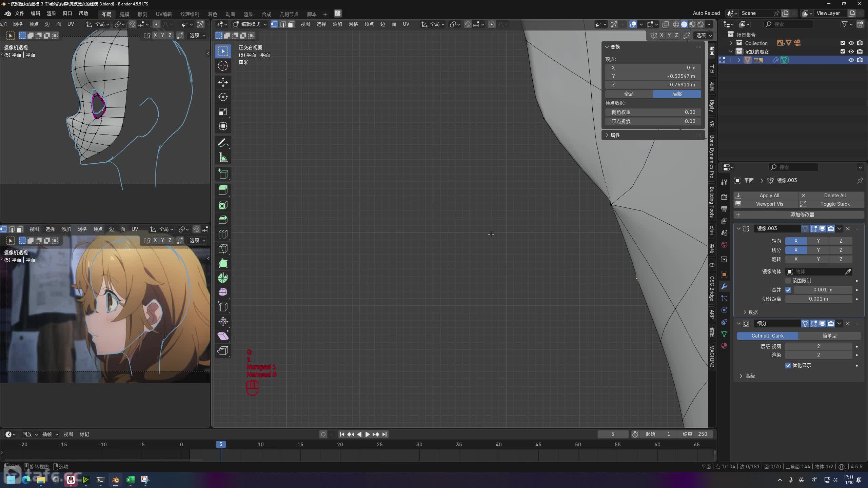Select the Loop Cut tool
This screenshot has width=868, height=488.
223,235
